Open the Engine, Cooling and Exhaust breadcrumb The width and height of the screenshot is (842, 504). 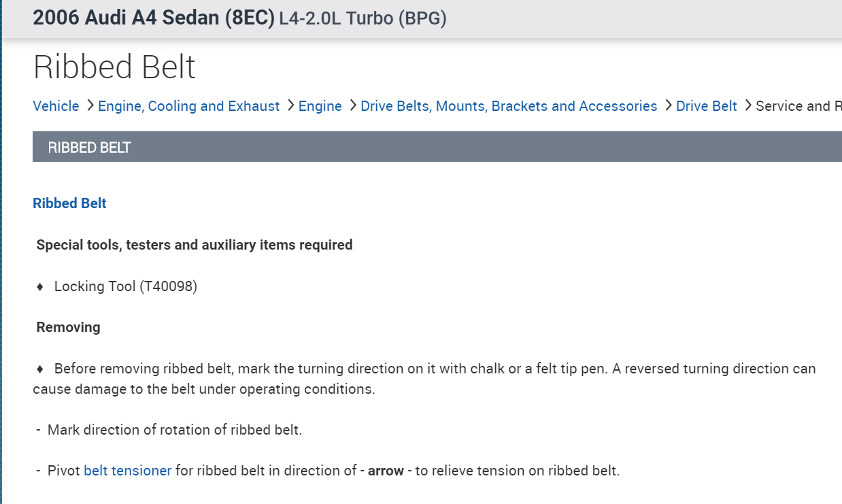188,106
